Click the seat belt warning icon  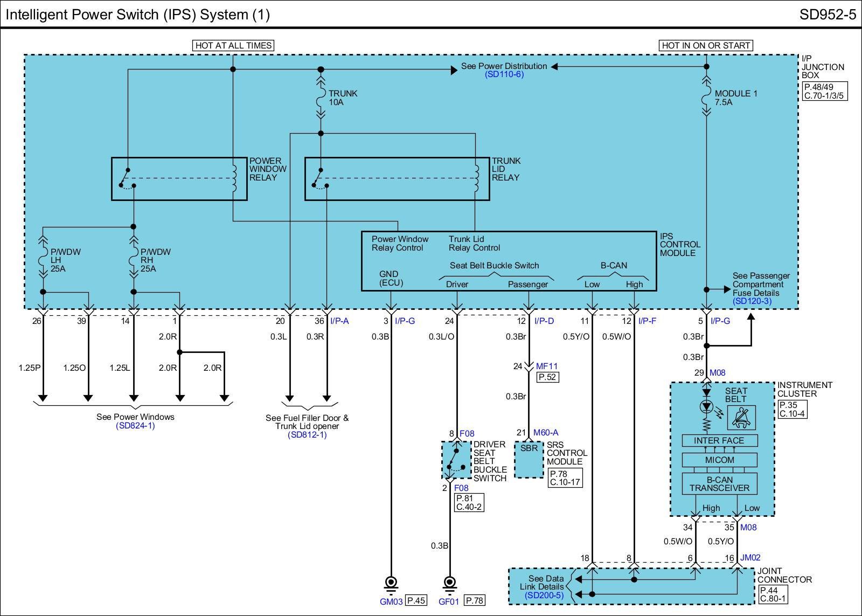click(741, 417)
